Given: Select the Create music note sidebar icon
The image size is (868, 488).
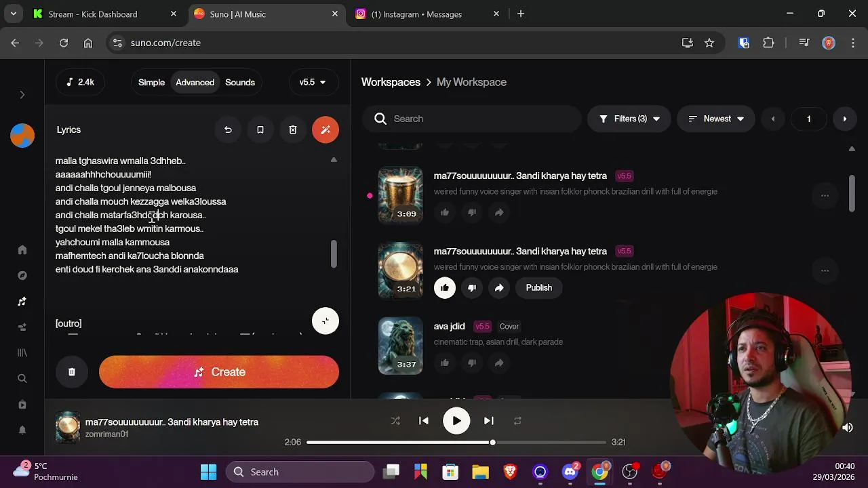Looking at the screenshot, I should (x=22, y=302).
